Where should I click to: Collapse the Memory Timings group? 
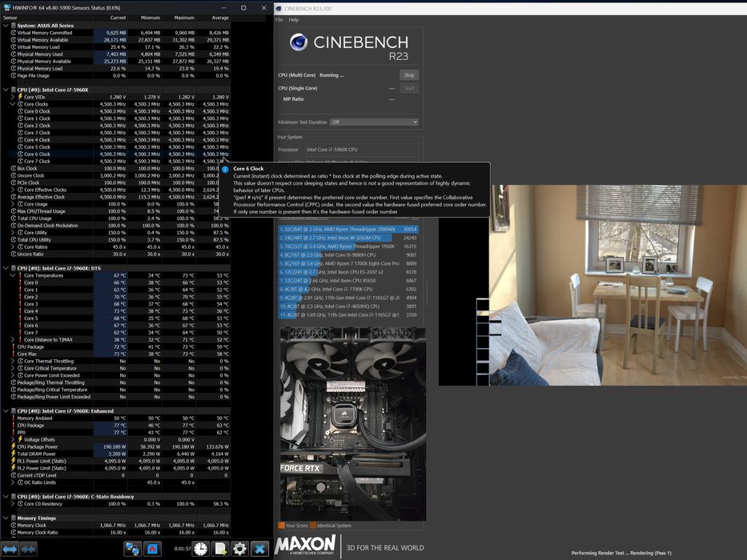6,518
